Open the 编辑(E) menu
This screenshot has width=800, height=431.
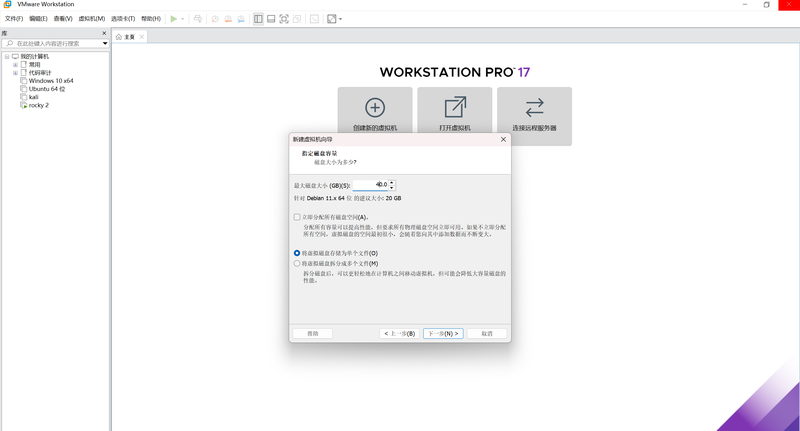pyautogui.click(x=38, y=19)
